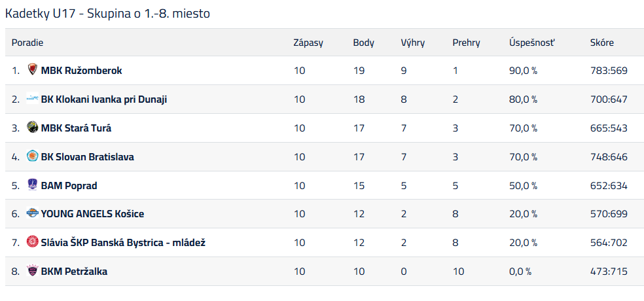Open the MBK Ružomberok team link
Screen dimensions: 644x301
point(81,71)
